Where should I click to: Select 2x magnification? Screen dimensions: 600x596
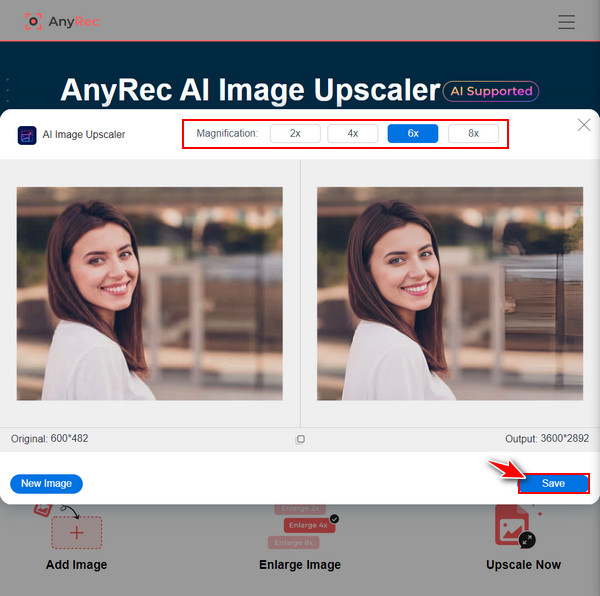(x=295, y=133)
